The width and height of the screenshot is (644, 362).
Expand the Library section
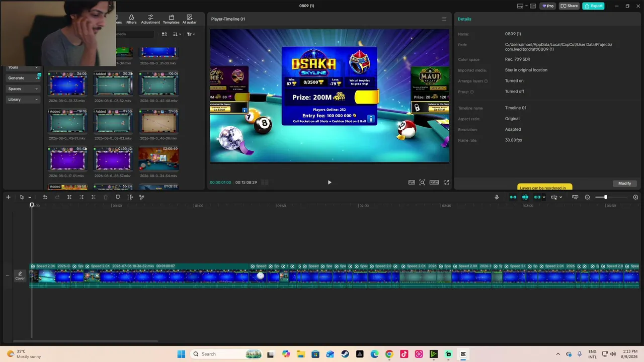click(x=23, y=100)
